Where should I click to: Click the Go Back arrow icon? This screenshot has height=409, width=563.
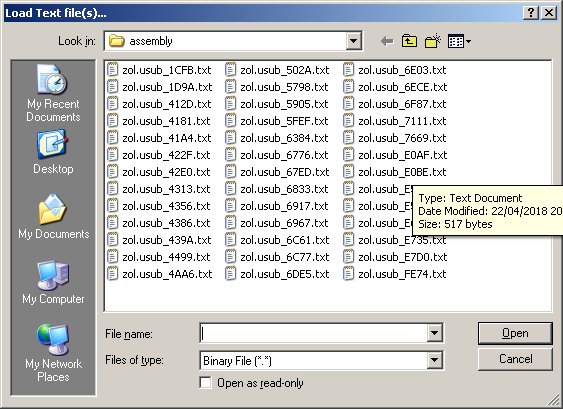387,41
